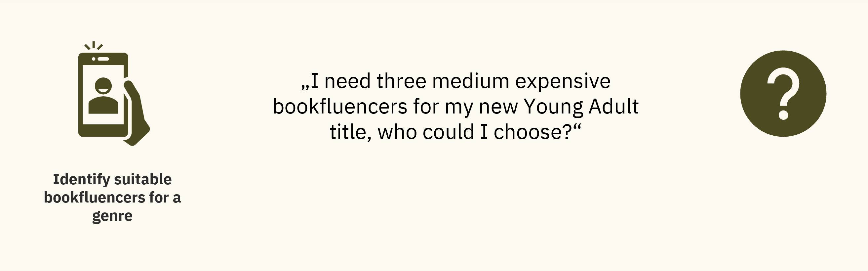The image size is (868, 271).
Task: Click the word "genre" in the caption
Action: coord(112,215)
